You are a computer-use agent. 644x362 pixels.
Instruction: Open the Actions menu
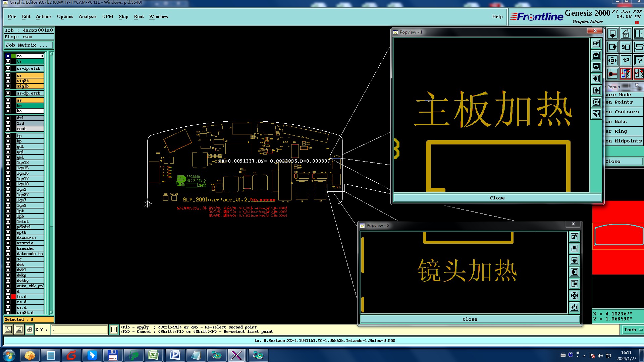pos(44,16)
